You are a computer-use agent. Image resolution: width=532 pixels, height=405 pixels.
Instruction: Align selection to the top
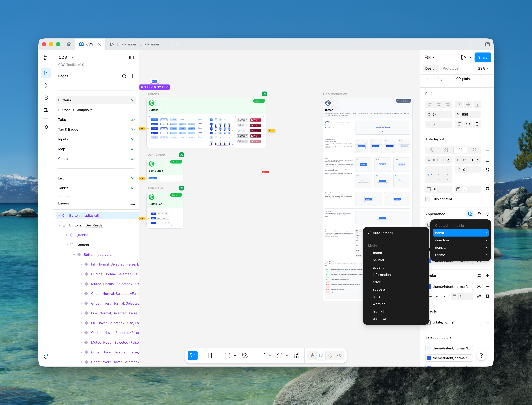click(459, 105)
